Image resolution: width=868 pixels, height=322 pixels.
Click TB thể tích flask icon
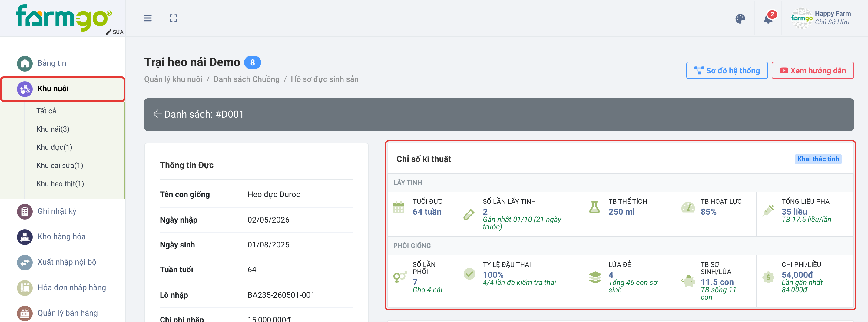coord(595,207)
